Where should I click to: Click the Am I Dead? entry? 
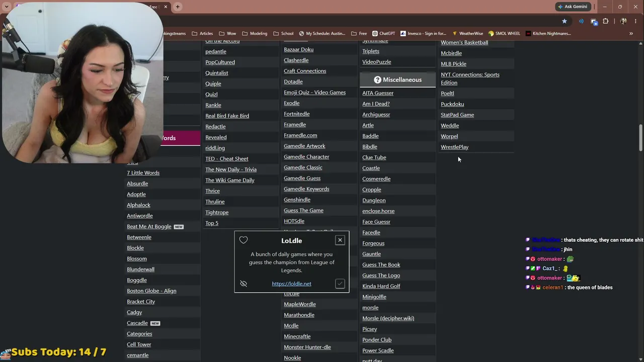click(x=376, y=104)
